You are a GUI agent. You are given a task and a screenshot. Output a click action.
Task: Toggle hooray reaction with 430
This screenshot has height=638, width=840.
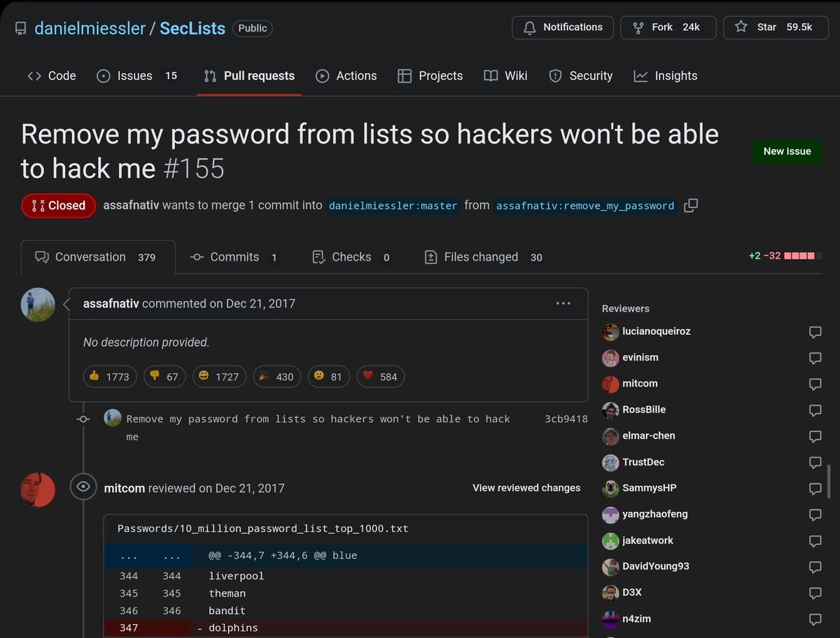[276, 377]
